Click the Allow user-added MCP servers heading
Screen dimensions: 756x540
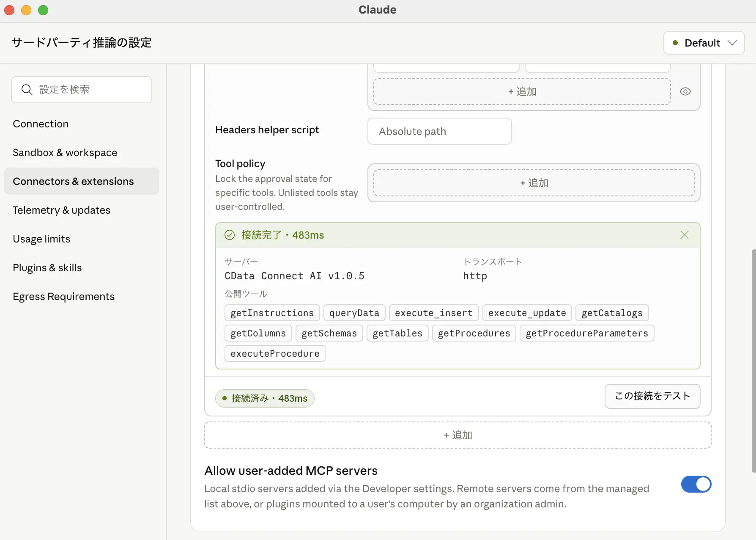(x=291, y=471)
